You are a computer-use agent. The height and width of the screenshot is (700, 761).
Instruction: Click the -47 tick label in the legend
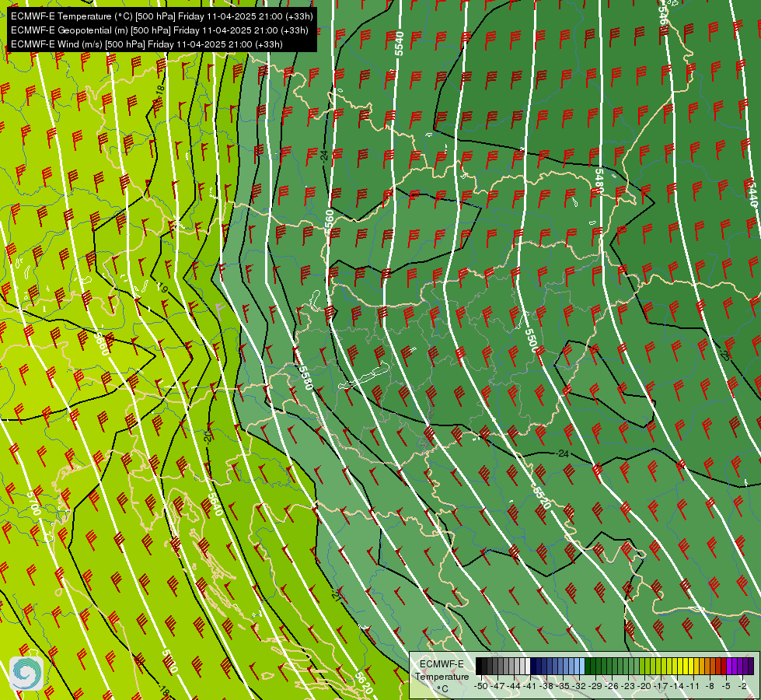click(497, 686)
